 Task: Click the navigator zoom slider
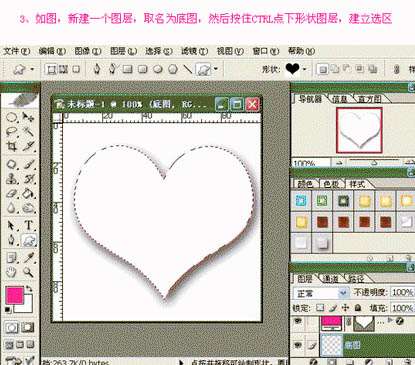tap(373, 163)
